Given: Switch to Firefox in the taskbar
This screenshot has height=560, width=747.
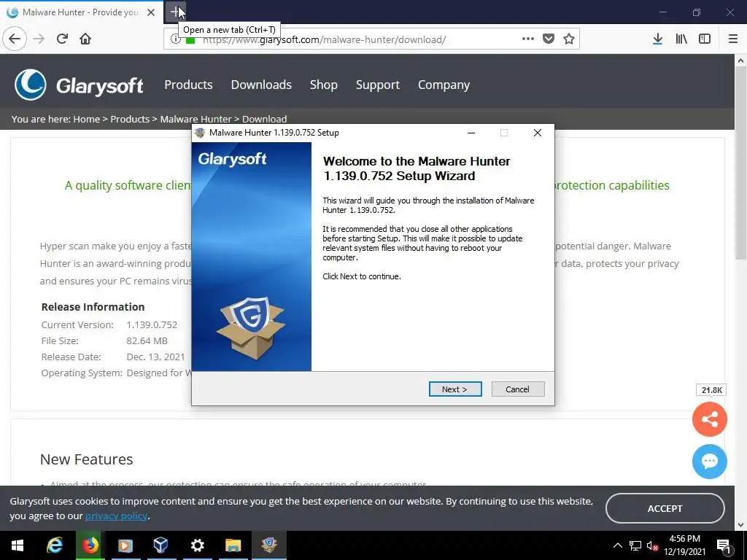Looking at the screenshot, I should pos(90,545).
